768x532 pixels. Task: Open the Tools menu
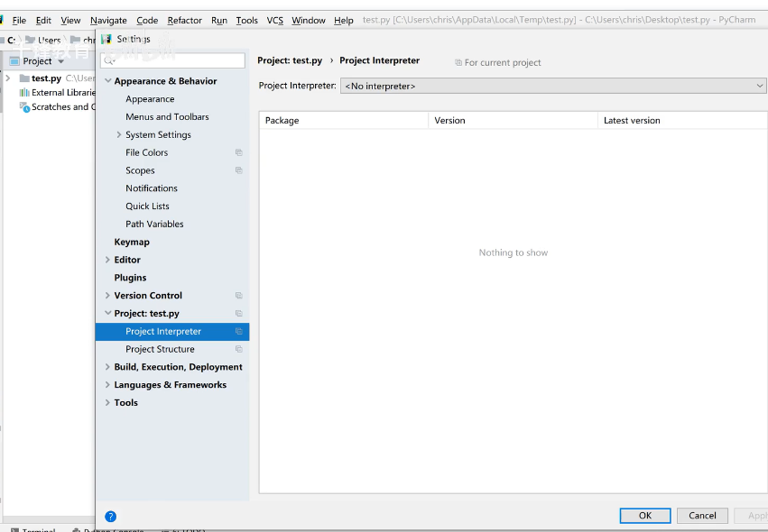pyautogui.click(x=246, y=20)
